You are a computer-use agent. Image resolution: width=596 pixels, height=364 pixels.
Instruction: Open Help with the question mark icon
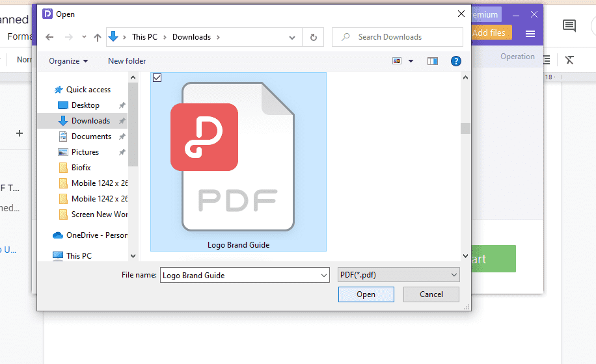(455, 61)
